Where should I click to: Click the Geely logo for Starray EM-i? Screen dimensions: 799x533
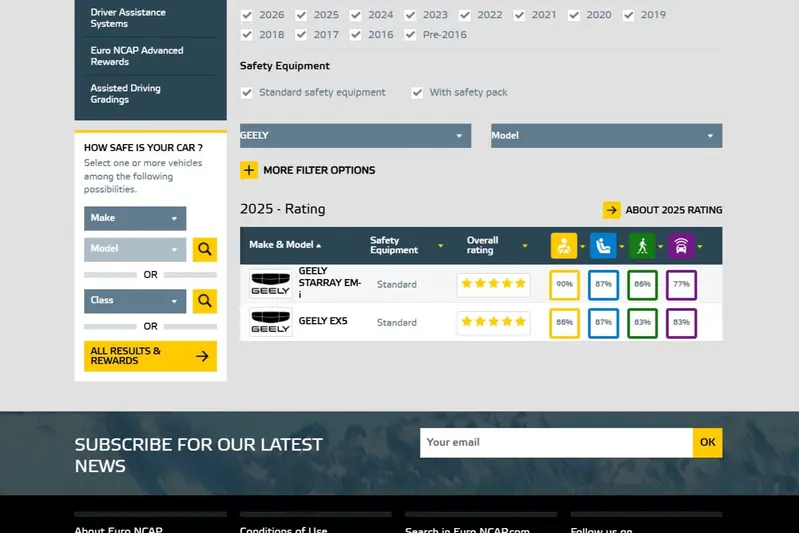click(x=270, y=284)
